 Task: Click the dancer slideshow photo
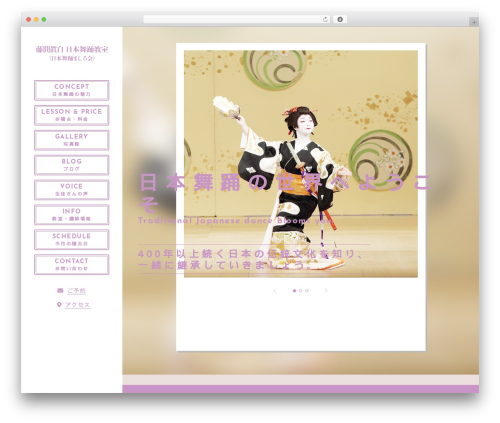(301, 164)
